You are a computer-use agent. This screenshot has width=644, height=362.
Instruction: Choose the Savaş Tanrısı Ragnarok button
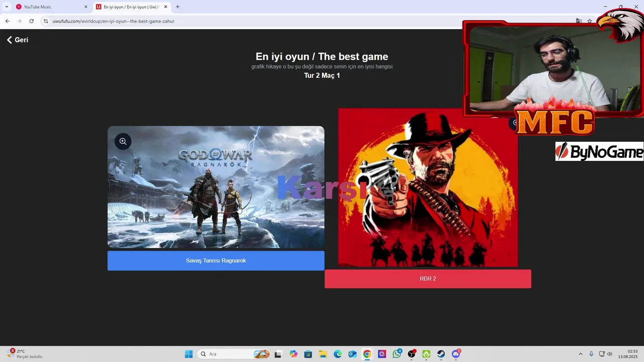point(216,260)
